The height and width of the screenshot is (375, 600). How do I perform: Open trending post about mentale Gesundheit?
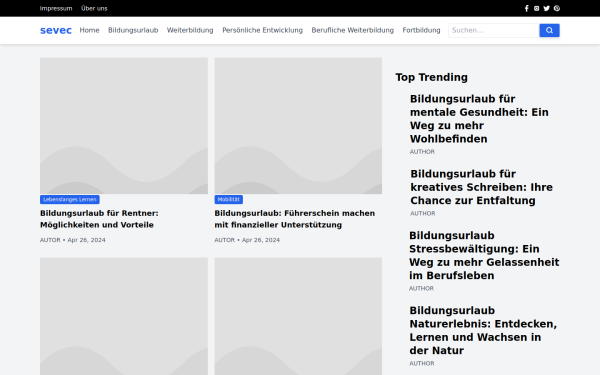click(479, 119)
